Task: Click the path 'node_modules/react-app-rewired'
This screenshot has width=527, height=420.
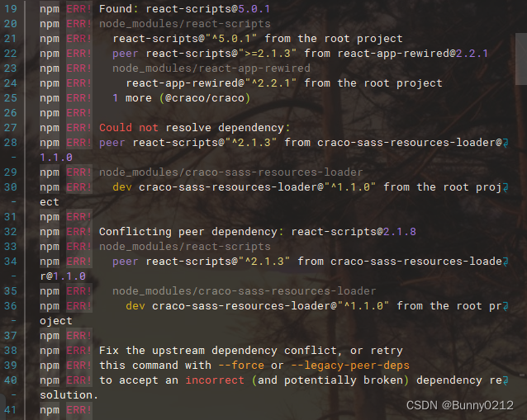Action: tap(211, 68)
